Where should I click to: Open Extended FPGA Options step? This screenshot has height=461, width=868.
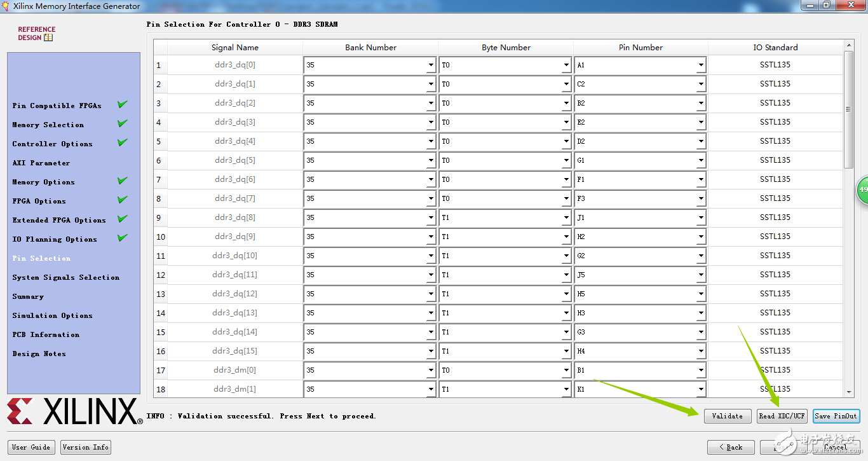pos(59,220)
